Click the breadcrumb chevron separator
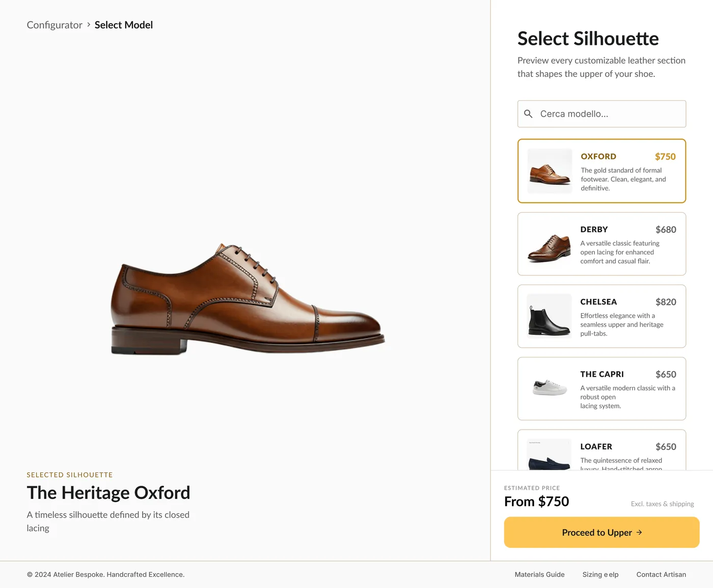This screenshot has width=713, height=588. tap(89, 24)
